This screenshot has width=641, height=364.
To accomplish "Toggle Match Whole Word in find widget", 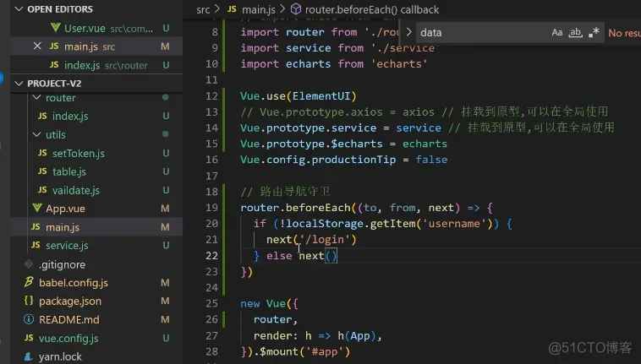I will [x=575, y=32].
